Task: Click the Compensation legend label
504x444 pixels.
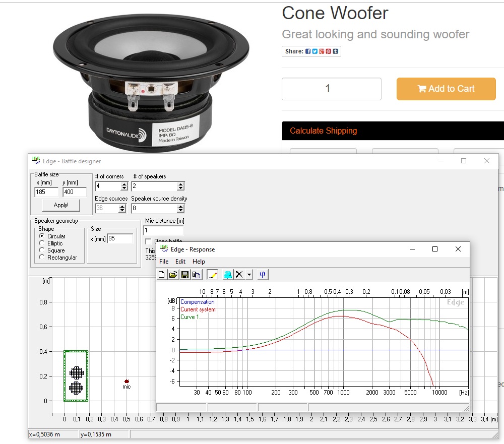Action: click(x=198, y=302)
